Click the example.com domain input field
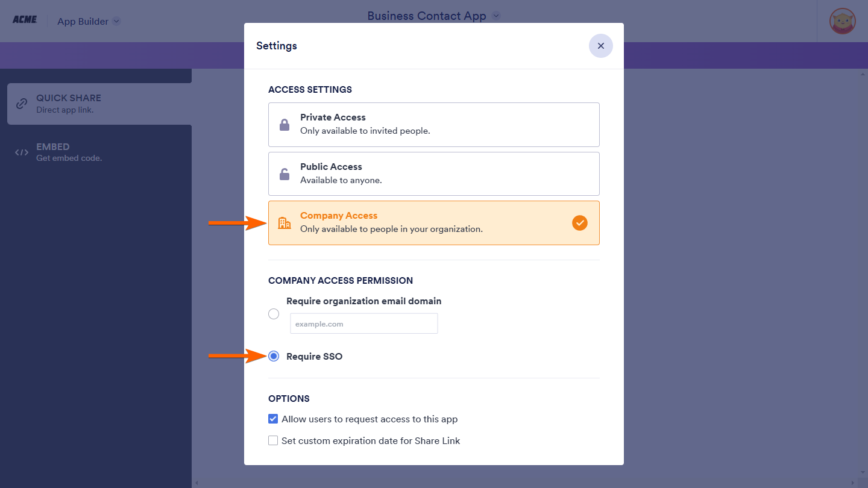Viewport: 868px width, 488px height. coord(363,324)
